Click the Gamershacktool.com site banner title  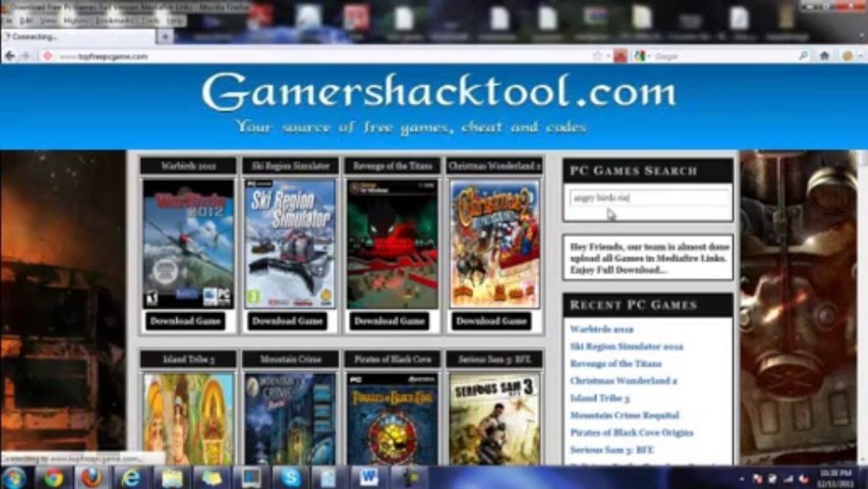coord(438,92)
